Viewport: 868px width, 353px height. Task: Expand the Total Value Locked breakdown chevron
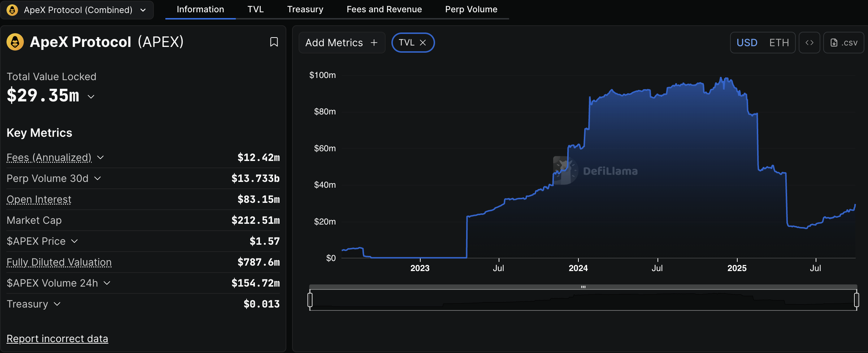pos(91,96)
